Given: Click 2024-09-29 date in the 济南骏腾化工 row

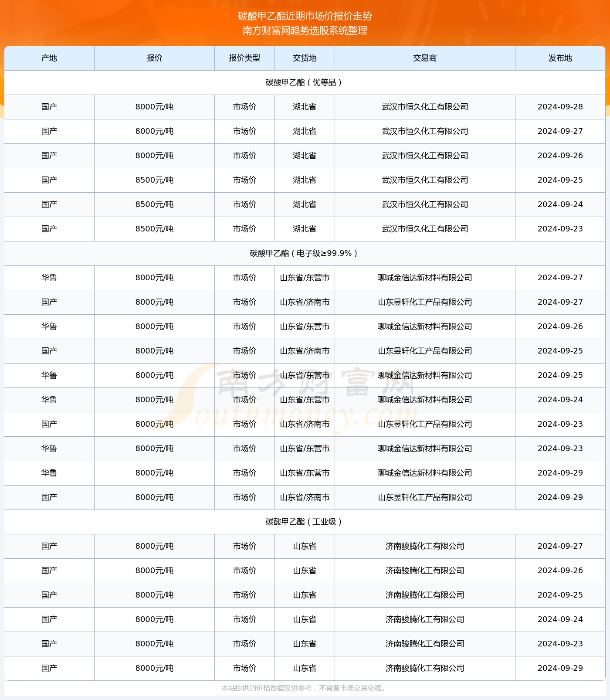Looking at the screenshot, I should pos(560,668).
